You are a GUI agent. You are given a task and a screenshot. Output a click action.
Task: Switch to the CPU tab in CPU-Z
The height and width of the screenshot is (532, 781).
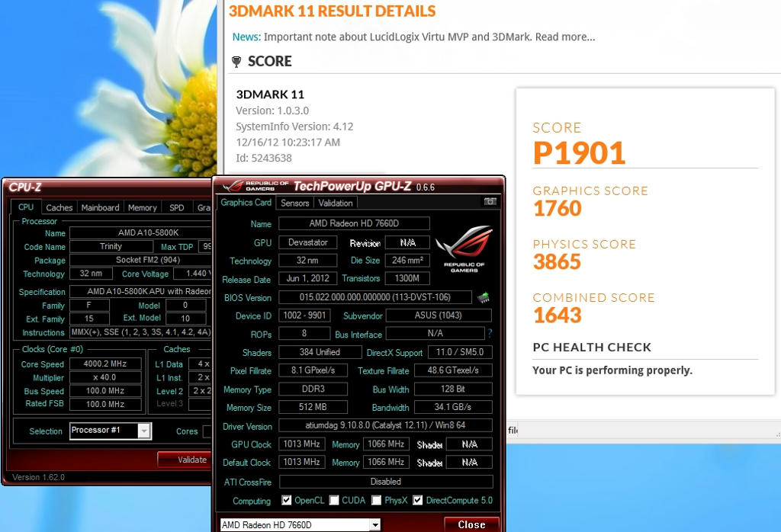pos(26,207)
